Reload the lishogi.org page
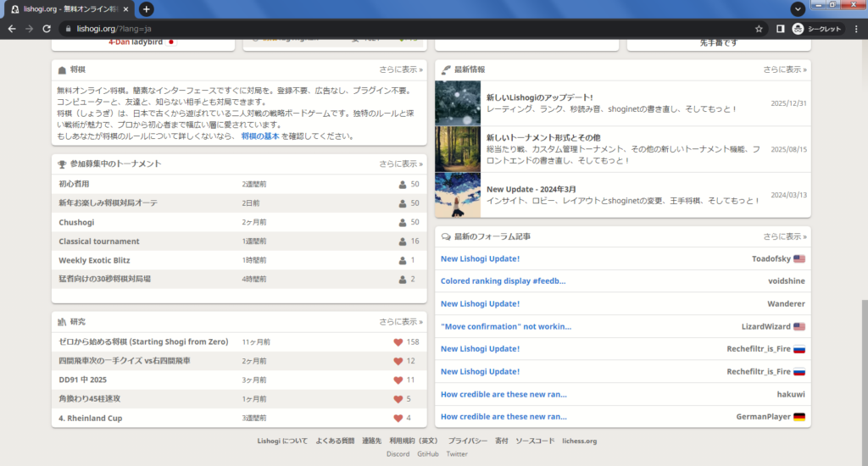This screenshot has width=868, height=466. pos(47,29)
